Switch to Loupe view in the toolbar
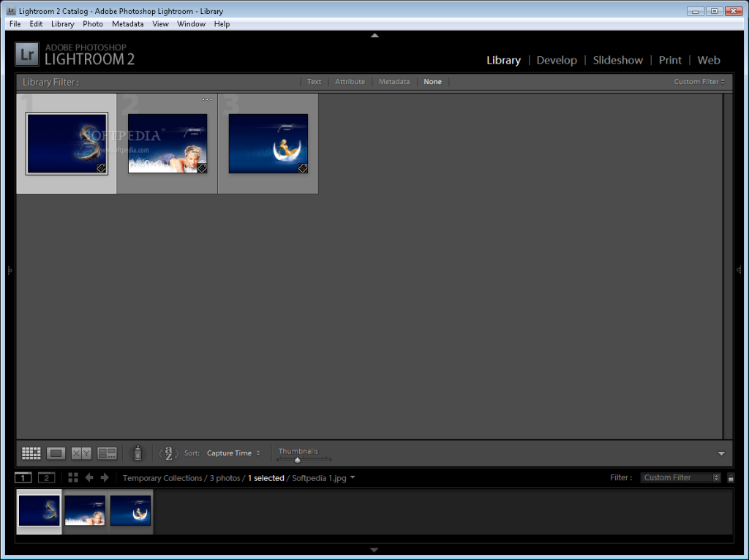Image resolution: width=749 pixels, height=560 pixels. (56, 453)
